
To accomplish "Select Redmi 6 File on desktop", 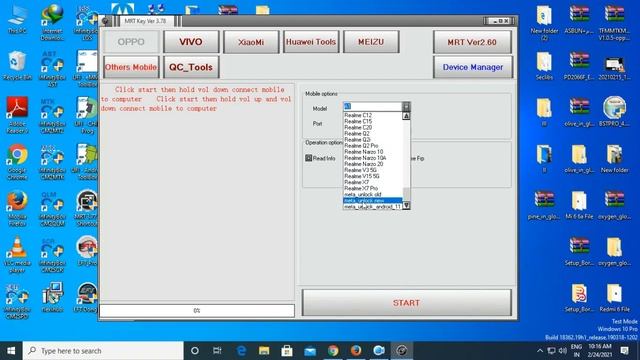I will coord(614,298).
